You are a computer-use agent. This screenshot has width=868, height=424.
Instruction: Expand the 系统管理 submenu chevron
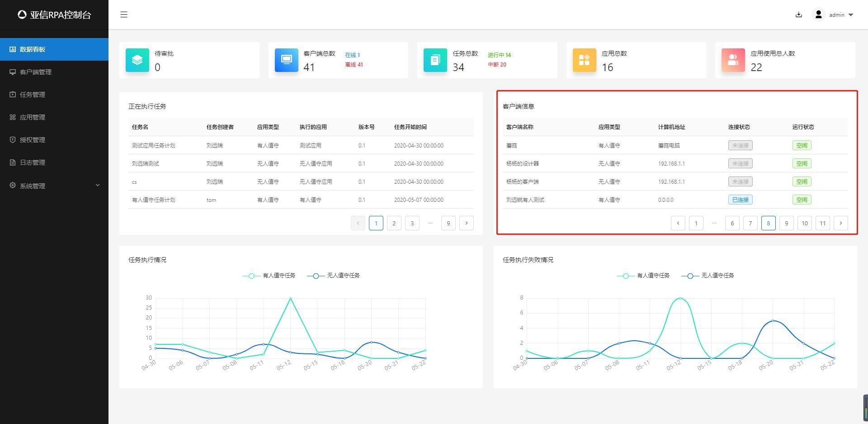point(97,185)
